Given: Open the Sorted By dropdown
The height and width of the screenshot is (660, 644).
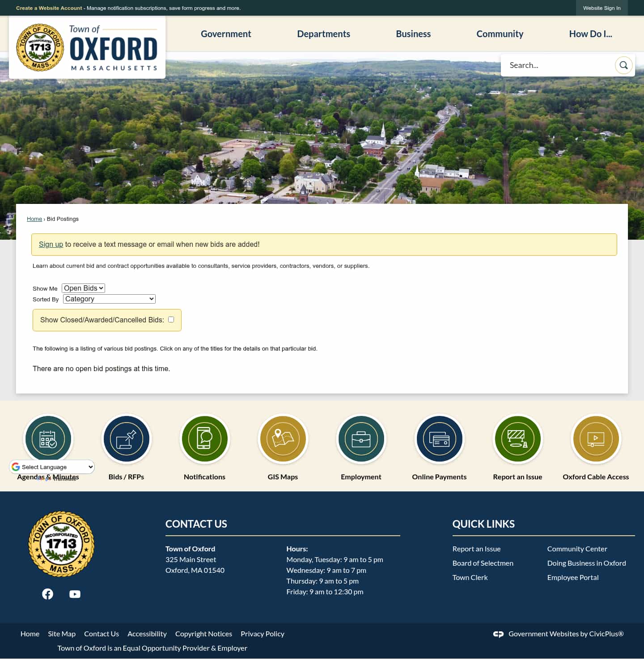Looking at the screenshot, I should [109, 299].
